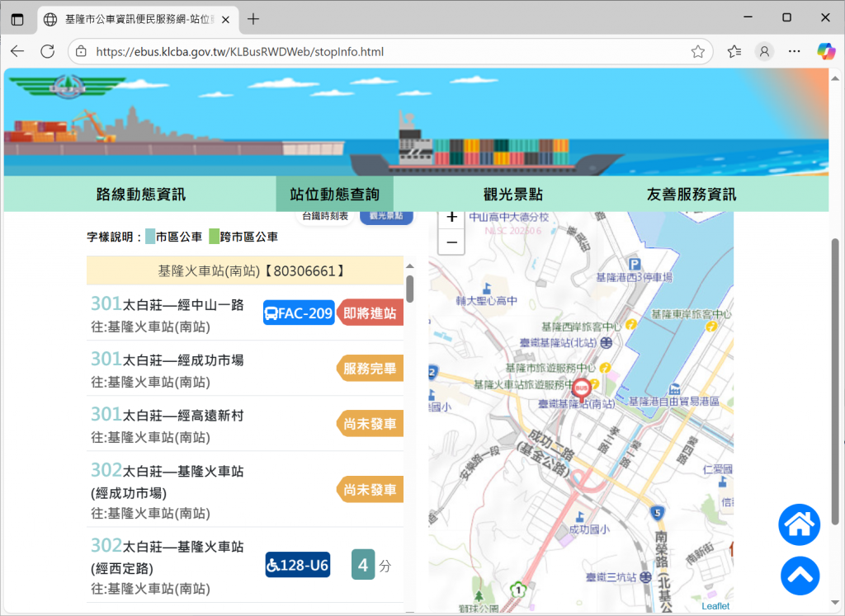
Task: Select the 站位動態查詢 menu tab
Action: [x=335, y=195]
